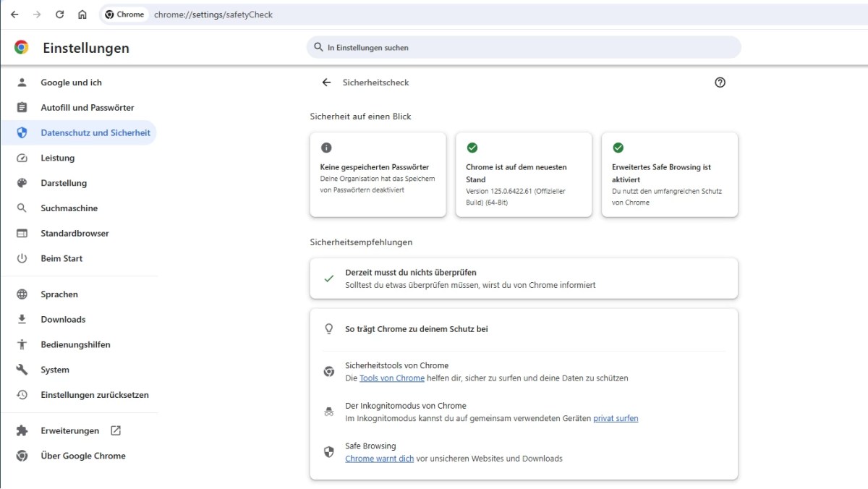Click green checkmark on Chrome update card
The height and width of the screenshot is (489, 868).
coord(472,148)
